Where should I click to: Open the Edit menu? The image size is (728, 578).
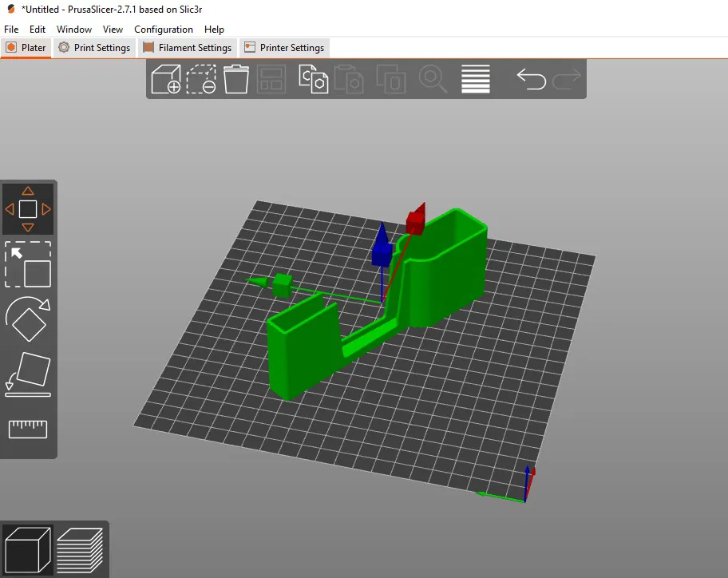38,30
